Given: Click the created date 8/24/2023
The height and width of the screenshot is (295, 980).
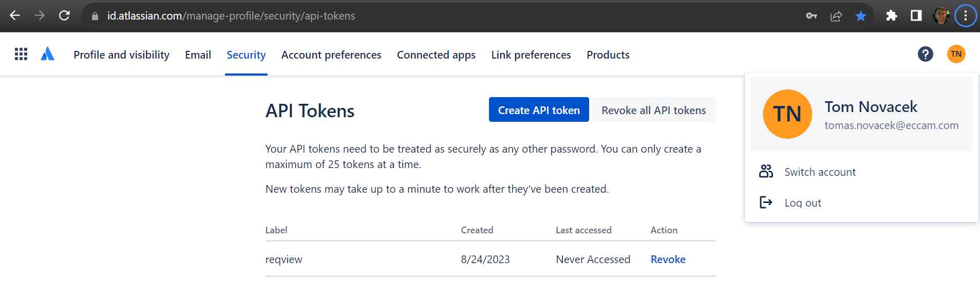Looking at the screenshot, I should [x=485, y=260].
